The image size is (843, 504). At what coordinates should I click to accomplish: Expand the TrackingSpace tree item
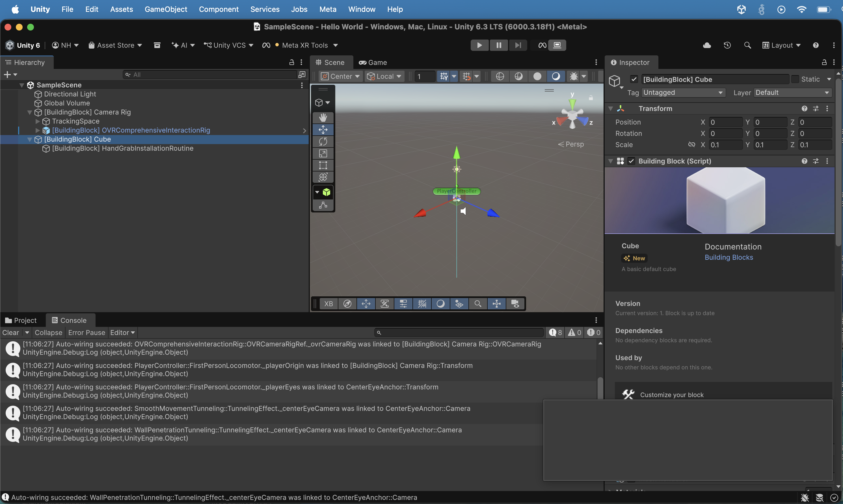(x=38, y=121)
